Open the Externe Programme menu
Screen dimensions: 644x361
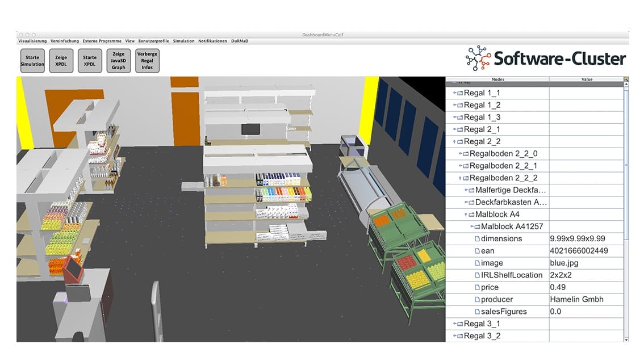(102, 41)
